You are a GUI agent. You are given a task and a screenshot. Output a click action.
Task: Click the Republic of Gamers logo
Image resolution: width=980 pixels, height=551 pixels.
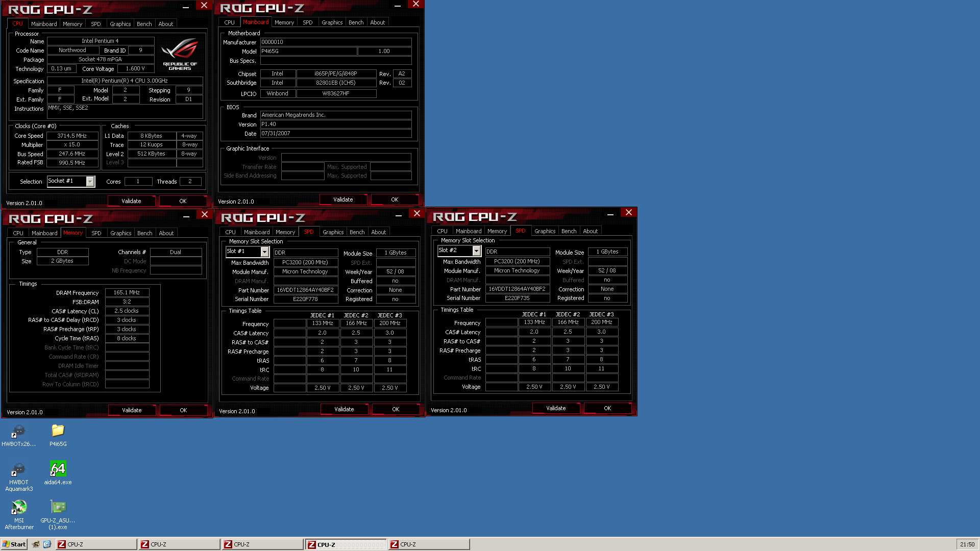click(x=180, y=54)
